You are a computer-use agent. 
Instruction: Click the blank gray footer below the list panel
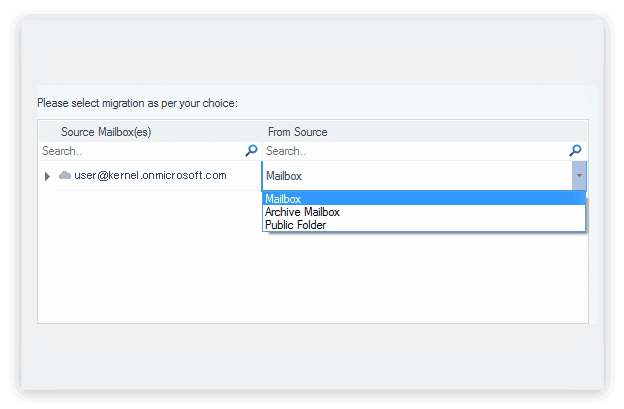tap(312, 355)
